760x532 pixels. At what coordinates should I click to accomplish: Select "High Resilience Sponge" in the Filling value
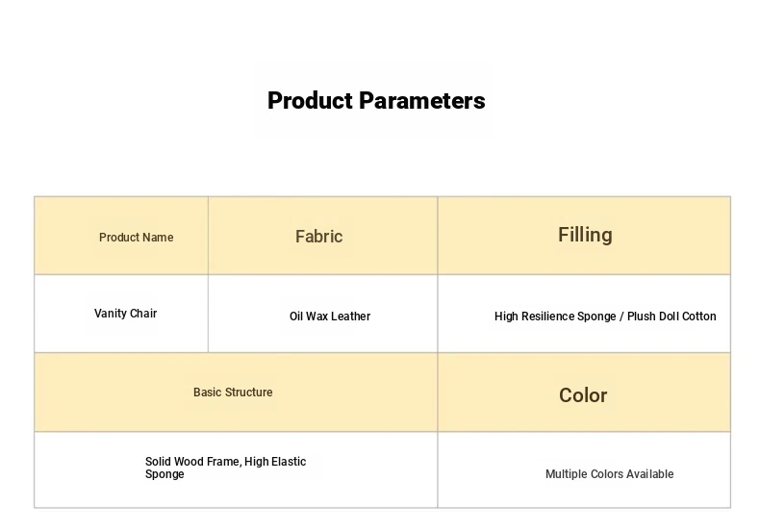tap(553, 317)
